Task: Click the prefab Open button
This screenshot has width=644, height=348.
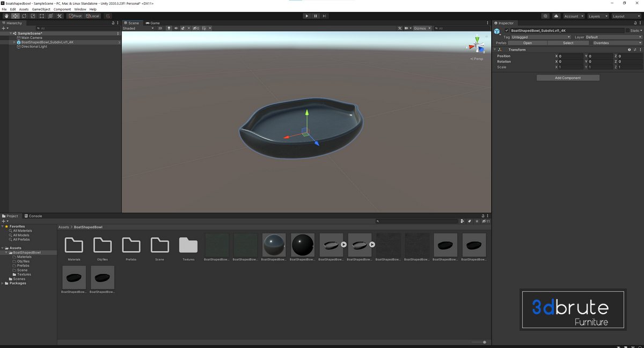Action: click(528, 43)
